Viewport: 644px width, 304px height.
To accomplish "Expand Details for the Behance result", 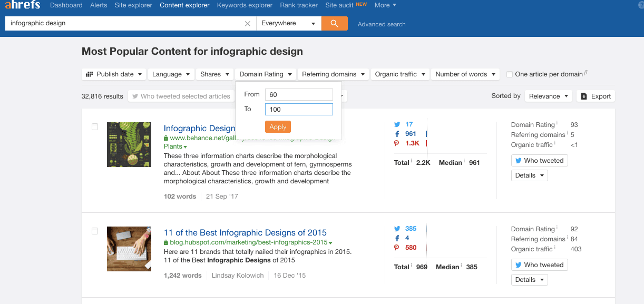I will click(x=530, y=175).
